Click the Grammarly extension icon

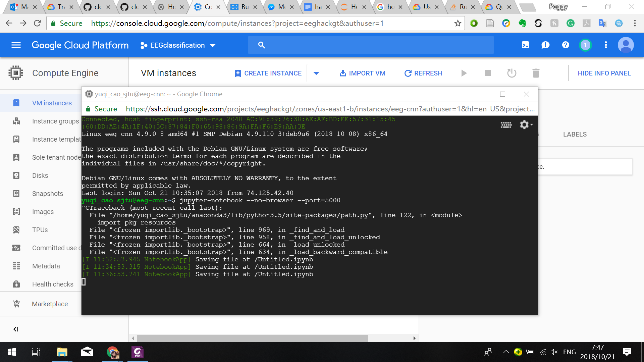571,23
